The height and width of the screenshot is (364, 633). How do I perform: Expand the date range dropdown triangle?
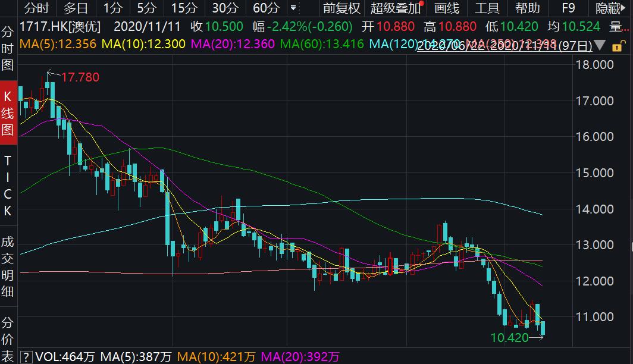click(600, 45)
